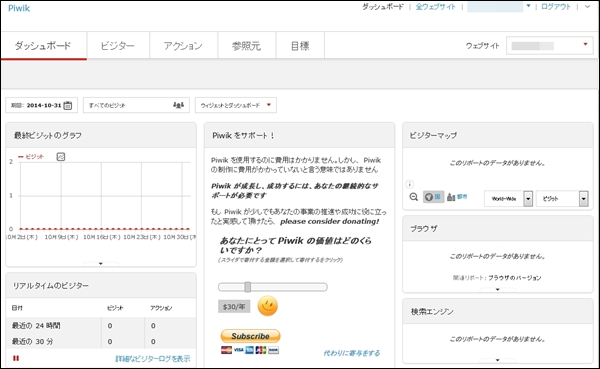This screenshot has width=600, height=369.
Task: Click the smiley face donation icon
Action: pos(267,306)
